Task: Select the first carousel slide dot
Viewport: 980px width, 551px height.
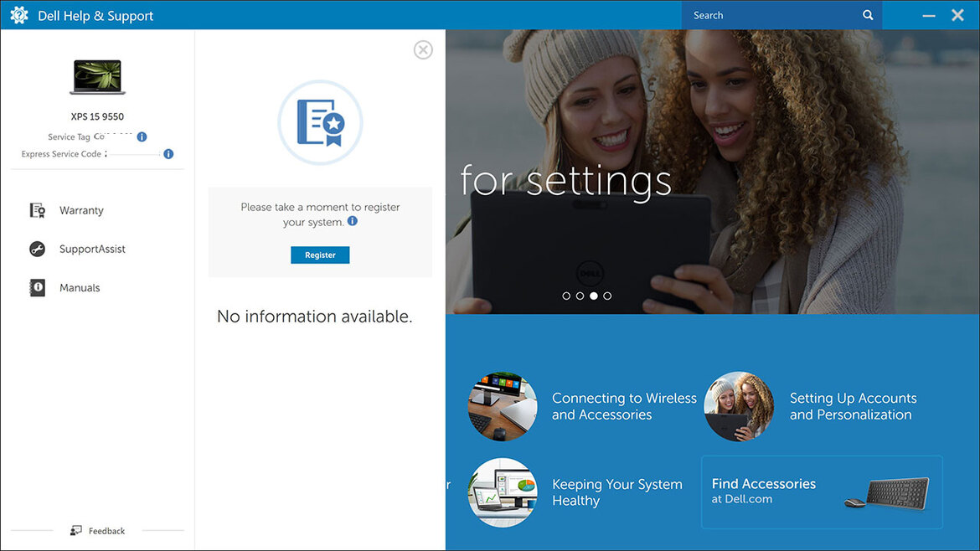Action: coord(566,296)
